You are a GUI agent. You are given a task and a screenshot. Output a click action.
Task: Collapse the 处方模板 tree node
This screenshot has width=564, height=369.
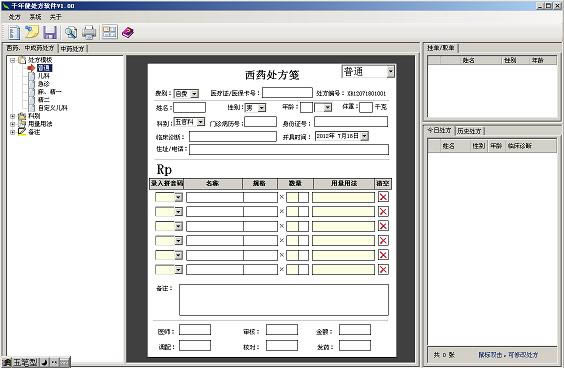coord(13,60)
